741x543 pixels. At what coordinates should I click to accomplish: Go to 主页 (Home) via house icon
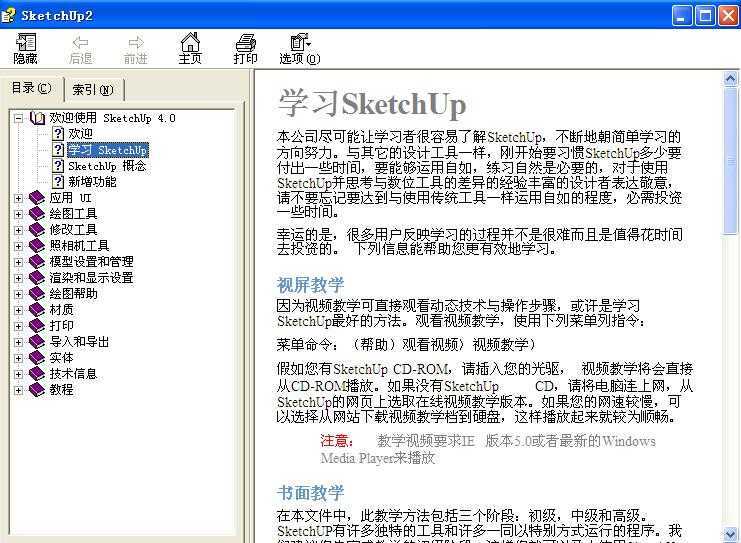190,42
